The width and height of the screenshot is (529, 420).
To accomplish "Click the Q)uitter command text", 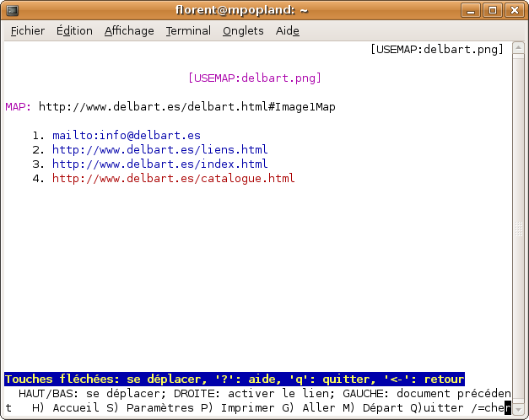I will [x=437, y=408].
